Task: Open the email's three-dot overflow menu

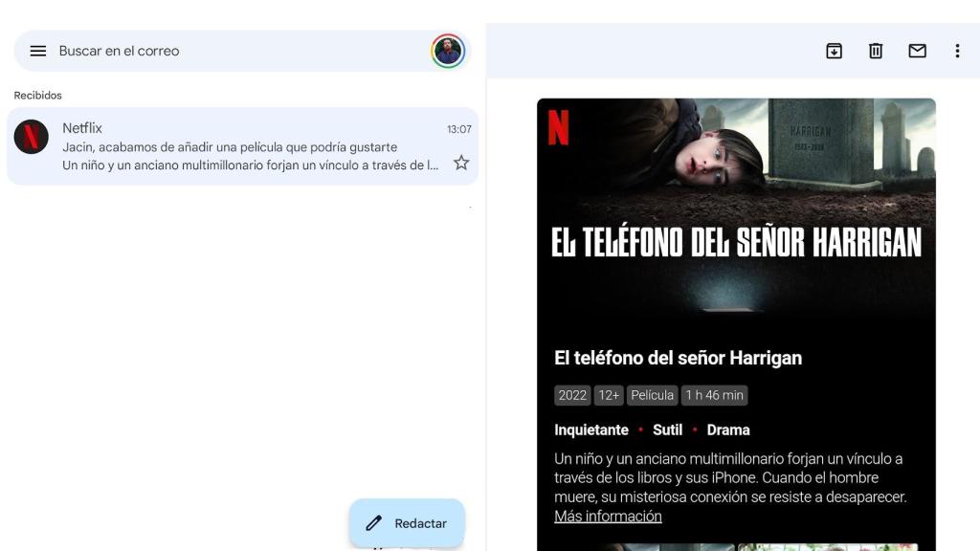Action: pyautogui.click(x=956, y=51)
